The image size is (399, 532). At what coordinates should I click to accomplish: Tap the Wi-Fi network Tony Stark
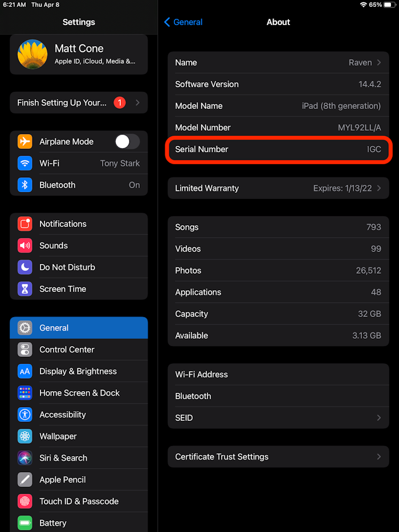click(x=120, y=164)
